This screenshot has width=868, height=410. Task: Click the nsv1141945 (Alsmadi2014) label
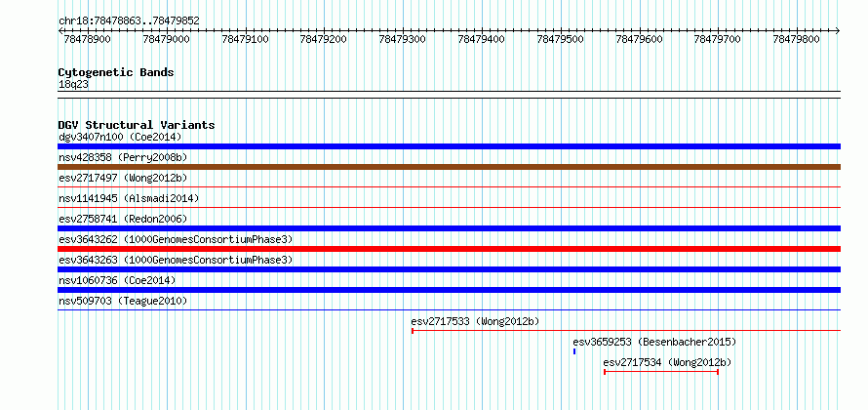pos(129,198)
